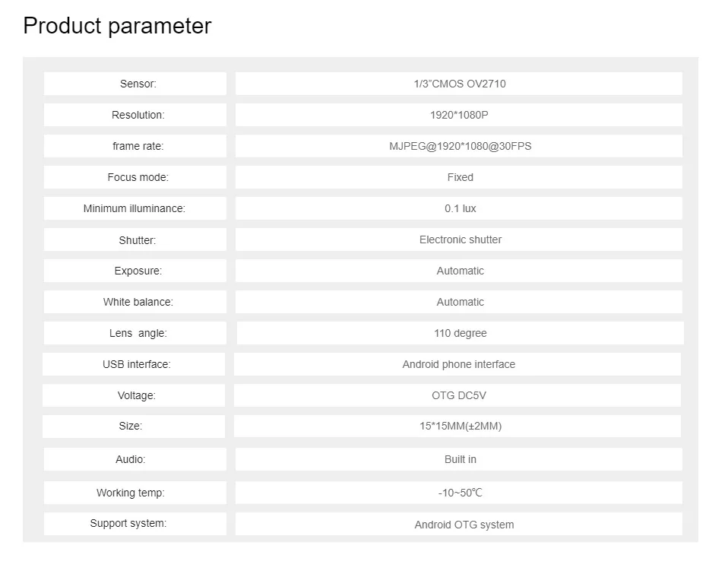728x574 pixels.
Task: Select the -10~50℃ working temp value
Action: tap(460, 493)
